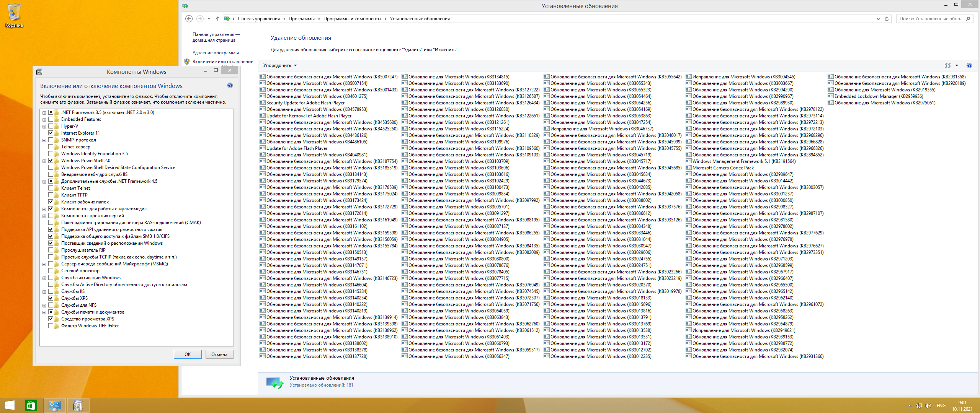980x413 pixels.
Task: Click Программы и компоненты breadcrumb
Action: pyautogui.click(x=352, y=19)
